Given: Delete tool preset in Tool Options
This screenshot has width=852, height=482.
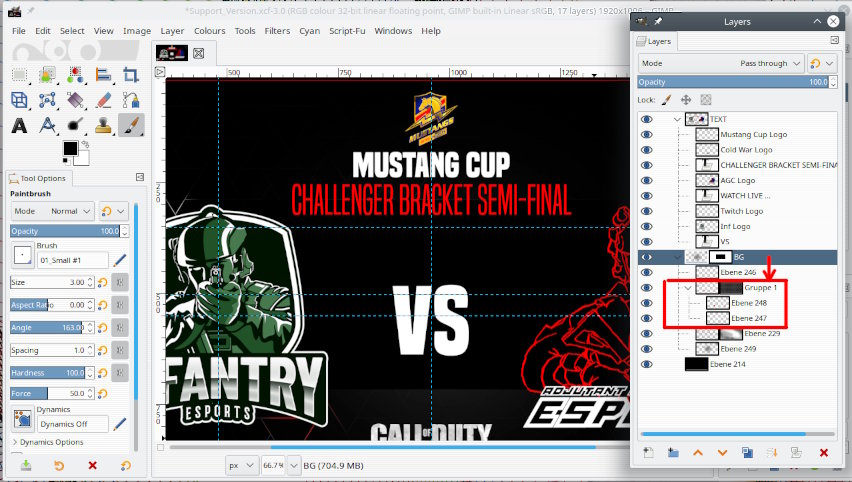Looking at the screenshot, I should click(x=92, y=465).
